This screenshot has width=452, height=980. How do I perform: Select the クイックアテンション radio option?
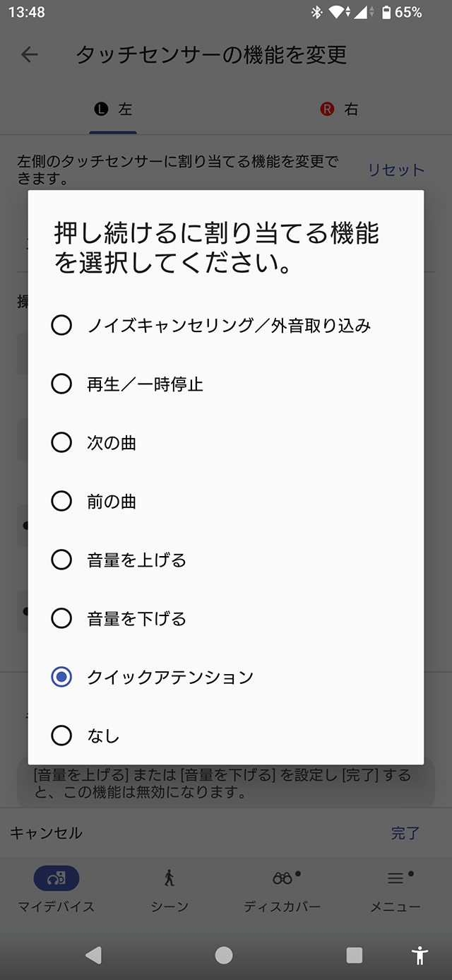coord(62,677)
